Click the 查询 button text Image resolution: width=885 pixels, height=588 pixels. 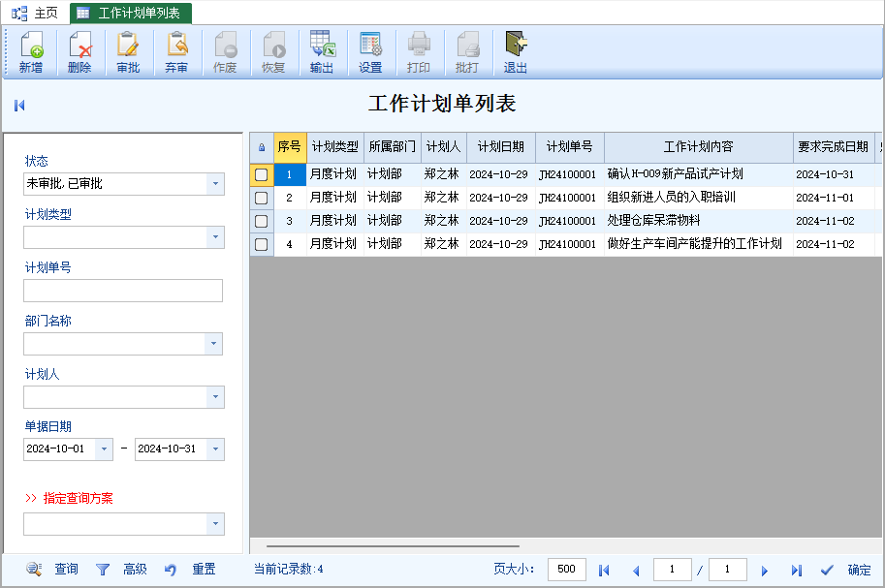(x=66, y=569)
